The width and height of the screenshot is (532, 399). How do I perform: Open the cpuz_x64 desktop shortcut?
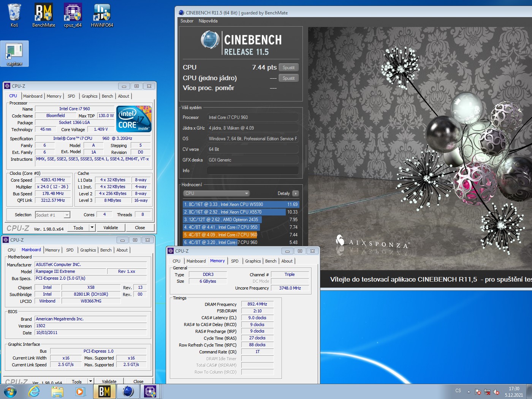tap(73, 15)
